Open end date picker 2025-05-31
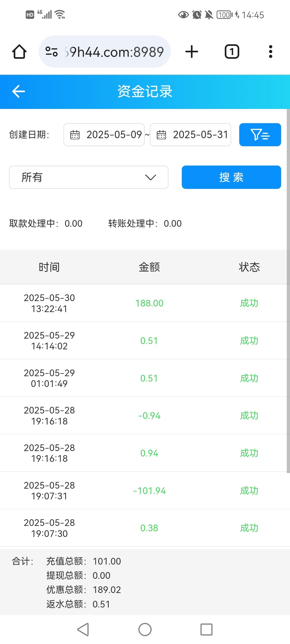The height and width of the screenshot is (644, 290). [200, 135]
